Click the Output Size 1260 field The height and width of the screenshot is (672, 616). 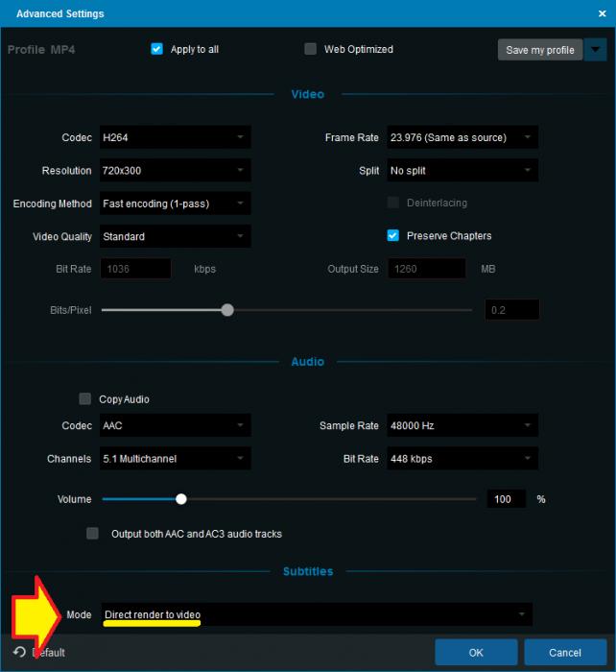click(427, 269)
